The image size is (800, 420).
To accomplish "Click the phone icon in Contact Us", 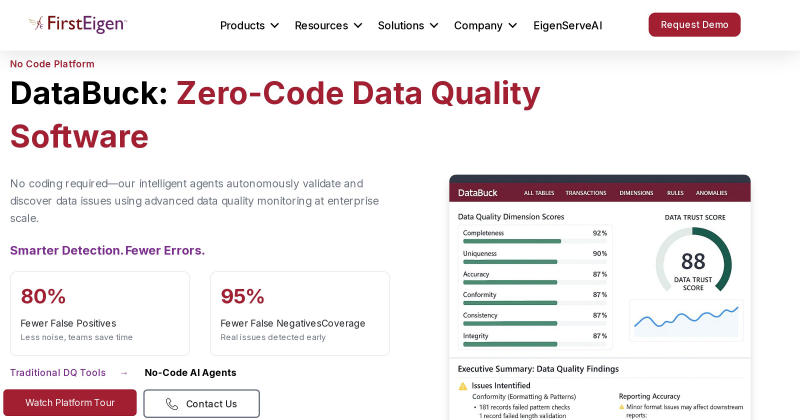I will 172,404.
